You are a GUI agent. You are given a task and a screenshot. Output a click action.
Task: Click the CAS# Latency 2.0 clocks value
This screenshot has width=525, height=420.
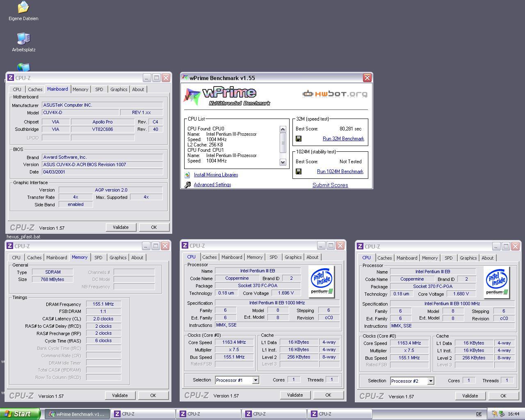pyautogui.click(x=103, y=319)
